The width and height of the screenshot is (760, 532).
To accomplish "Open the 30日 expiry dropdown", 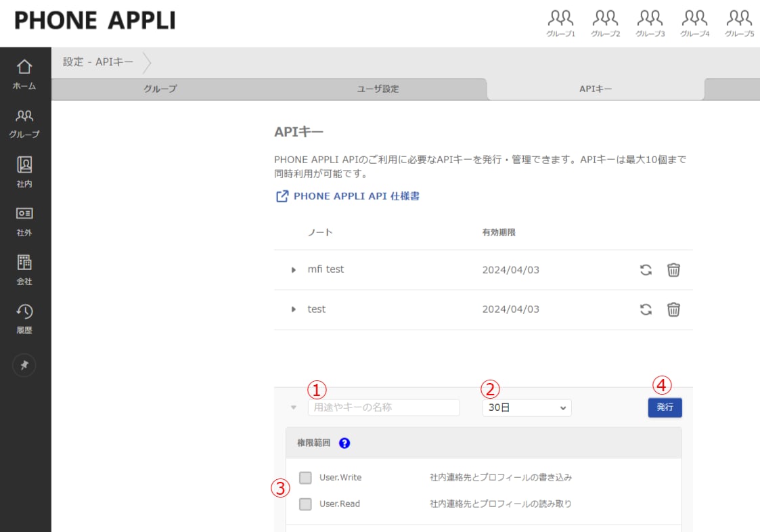I will pyautogui.click(x=527, y=408).
